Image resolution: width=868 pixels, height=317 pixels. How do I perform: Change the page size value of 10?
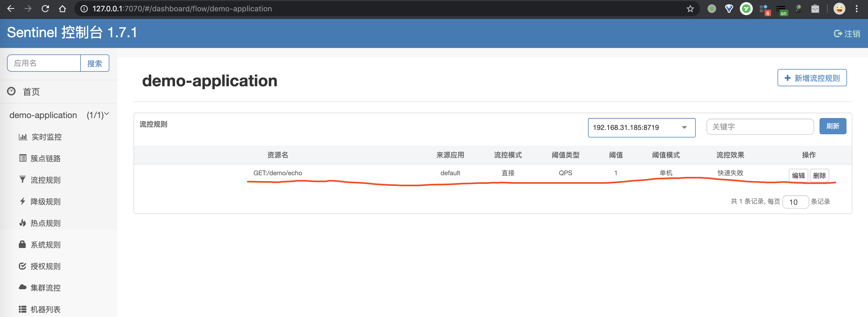pos(796,202)
